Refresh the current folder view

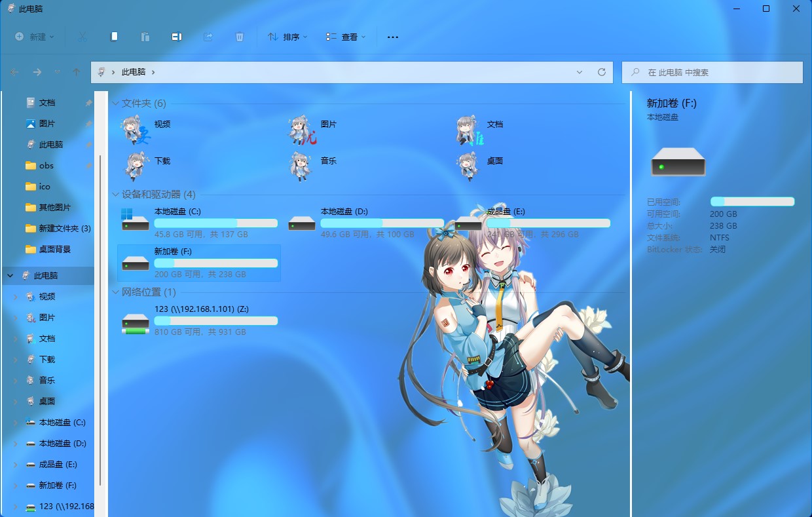pyautogui.click(x=601, y=72)
